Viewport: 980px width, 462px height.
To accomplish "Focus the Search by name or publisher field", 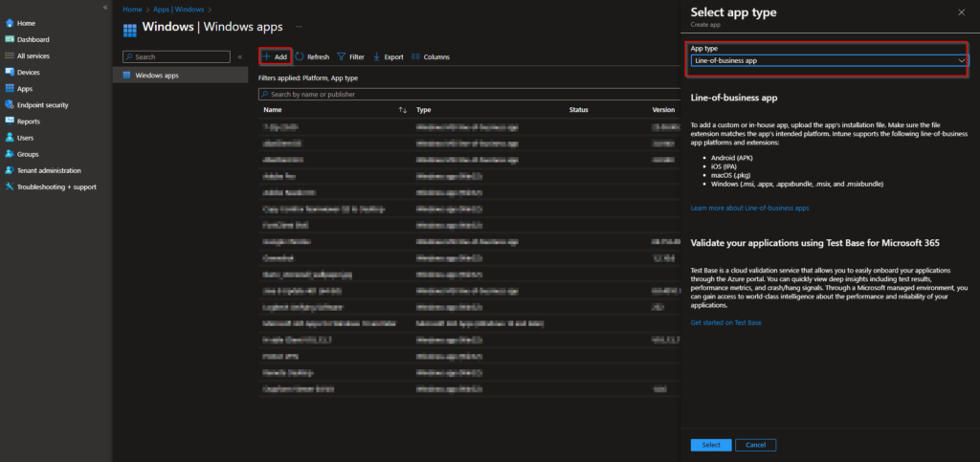I will click(469, 95).
